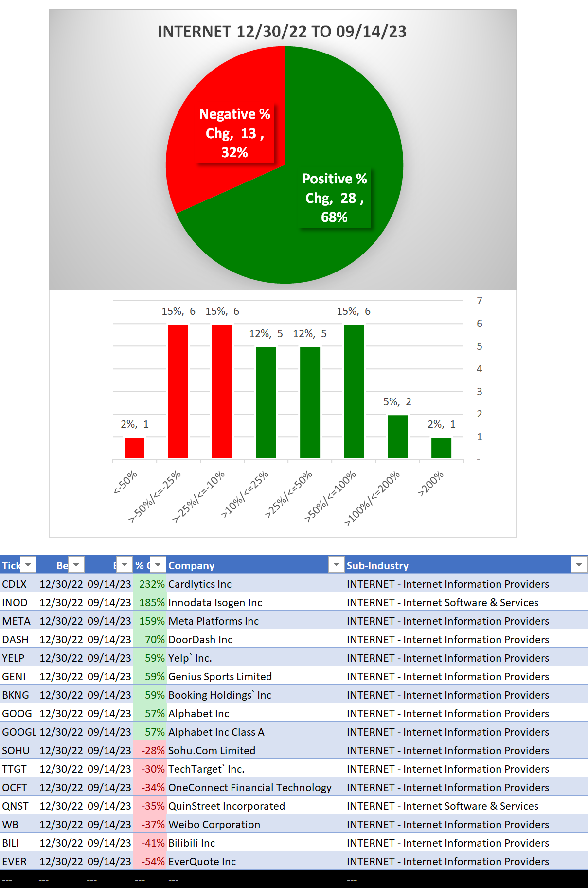This screenshot has width=588, height=888.
Task: Select the Sub-Industry header cell
Action: point(466,565)
